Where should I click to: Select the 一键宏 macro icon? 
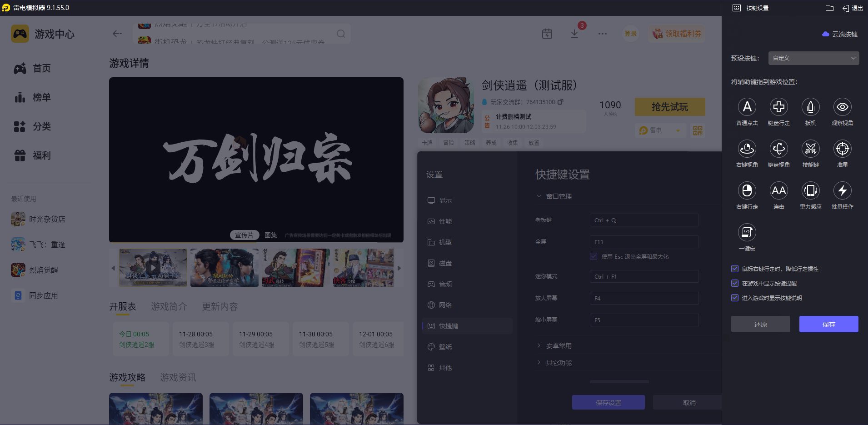(x=747, y=233)
